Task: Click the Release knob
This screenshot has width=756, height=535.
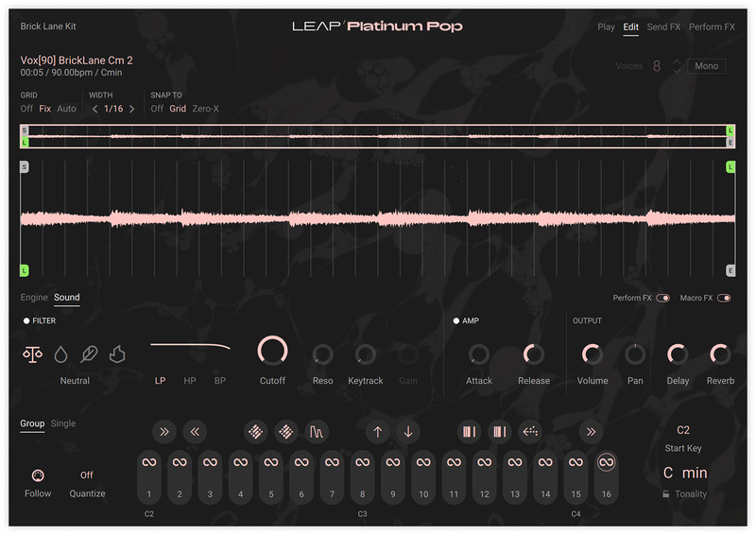Action: tap(534, 354)
